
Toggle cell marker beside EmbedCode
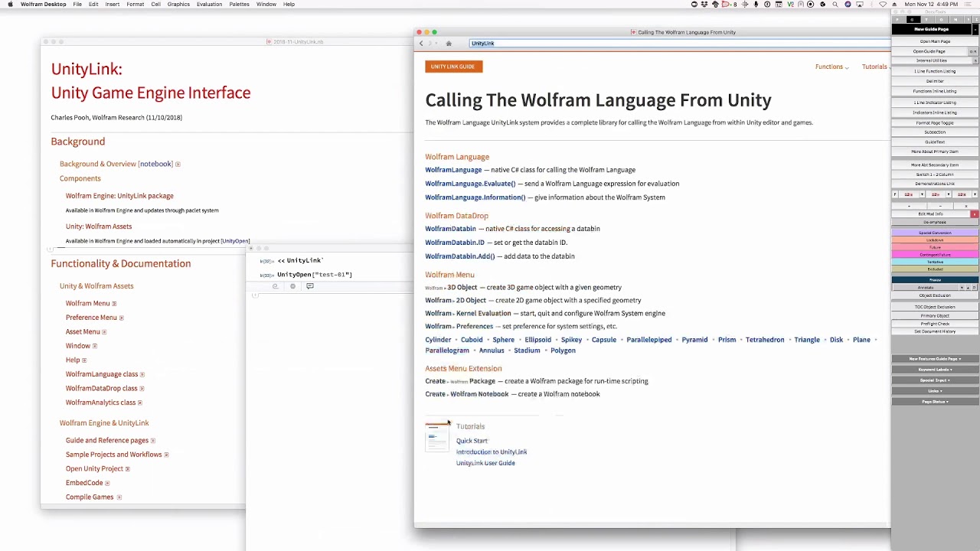[x=107, y=484]
